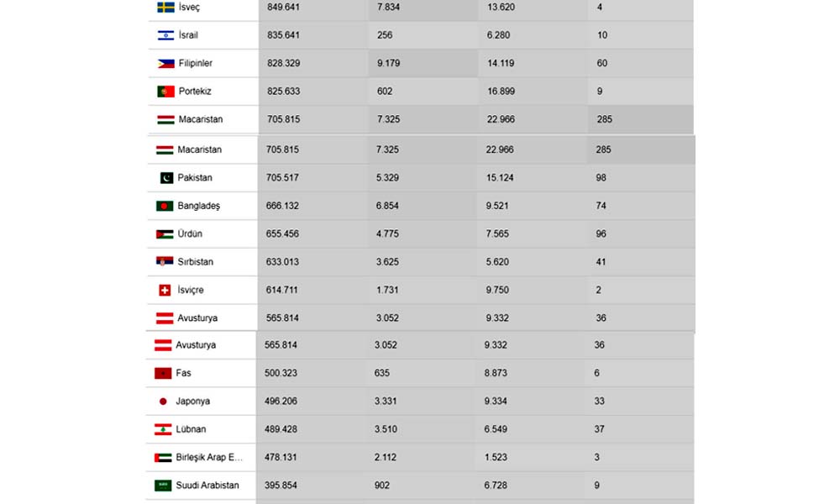The image size is (840, 504).
Task: Select the Sırbistan country name
Action: click(x=196, y=262)
